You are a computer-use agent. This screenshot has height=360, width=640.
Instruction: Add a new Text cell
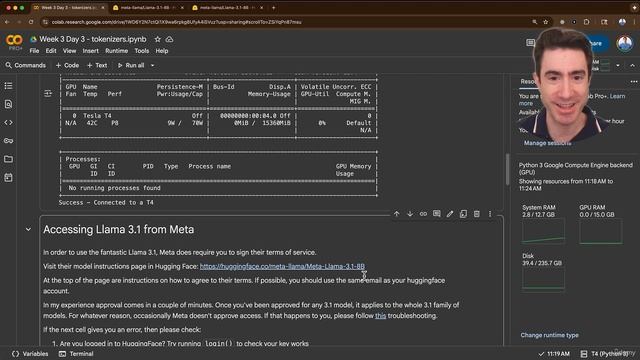[97, 65]
